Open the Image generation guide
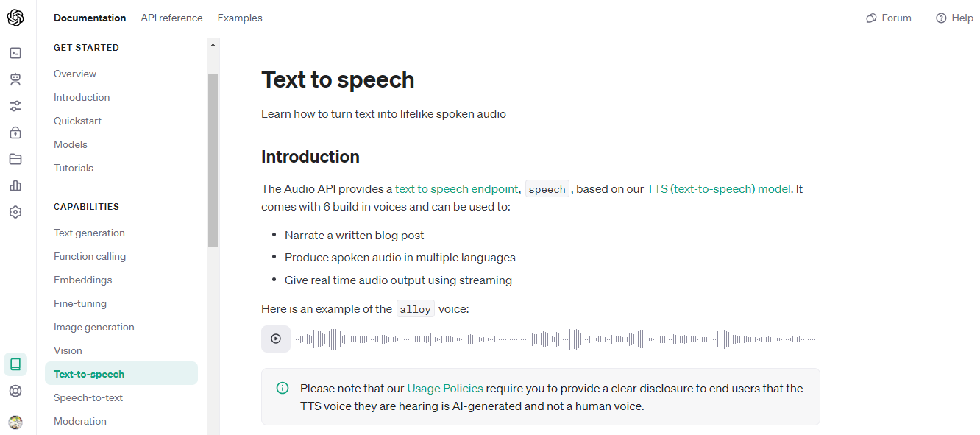980x435 pixels. click(x=94, y=327)
